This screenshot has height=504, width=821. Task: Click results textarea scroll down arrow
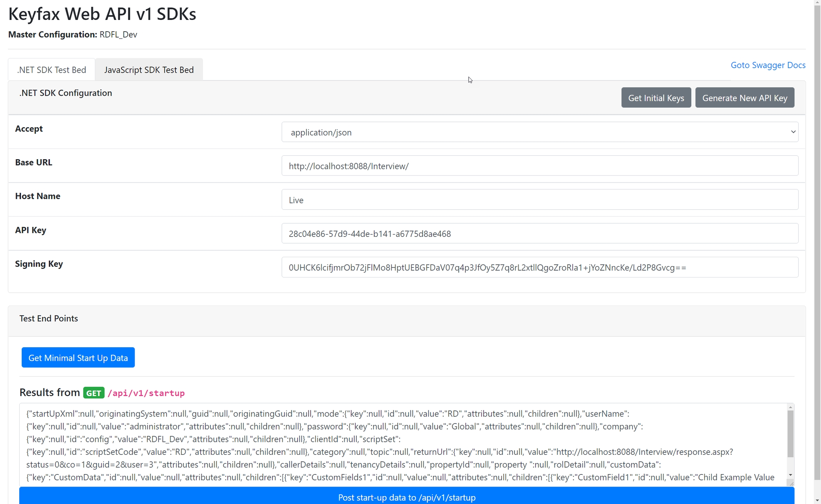790,475
